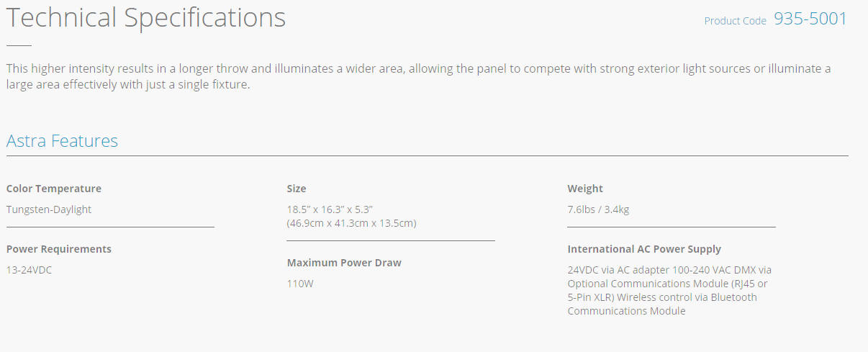Click the Product Code label

[x=735, y=21]
